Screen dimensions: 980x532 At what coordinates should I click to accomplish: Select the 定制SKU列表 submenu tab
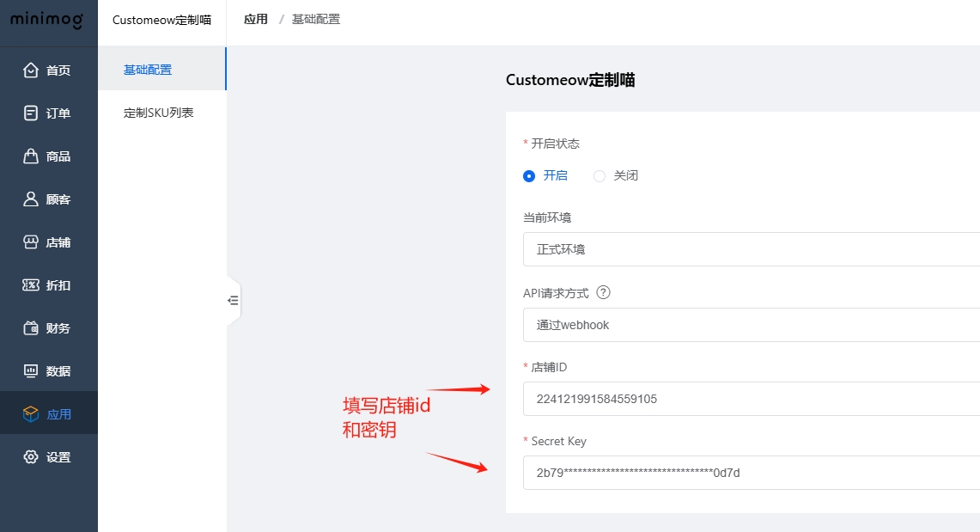(162, 113)
